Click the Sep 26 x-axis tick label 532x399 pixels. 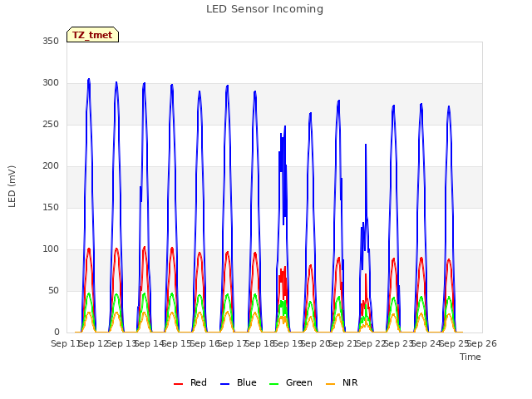point(482,343)
